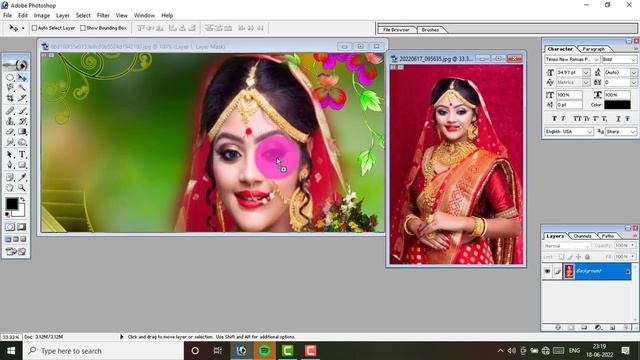Open adjustment layer icon in Layers panel

(598, 327)
